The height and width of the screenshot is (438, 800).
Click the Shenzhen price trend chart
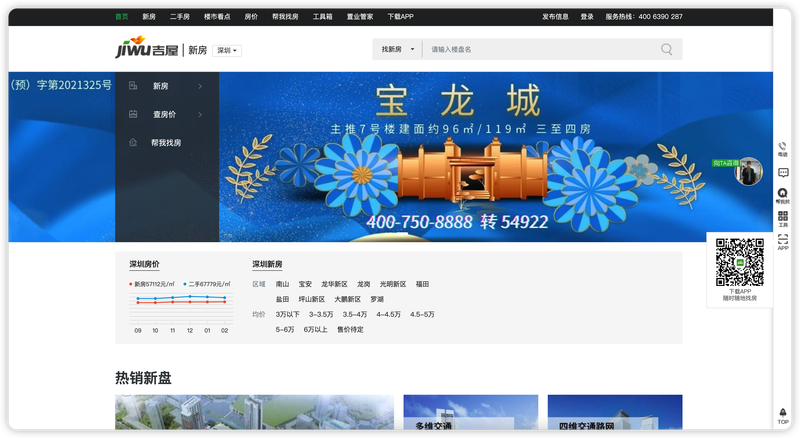pyautogui.click(x=181, y=311)
